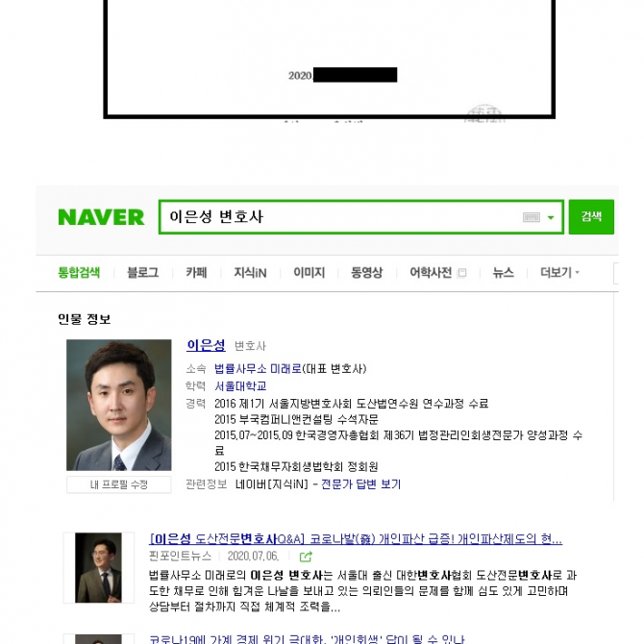
Task: Open the 법률사무소 미래로 link
Action: coord(258,368)
